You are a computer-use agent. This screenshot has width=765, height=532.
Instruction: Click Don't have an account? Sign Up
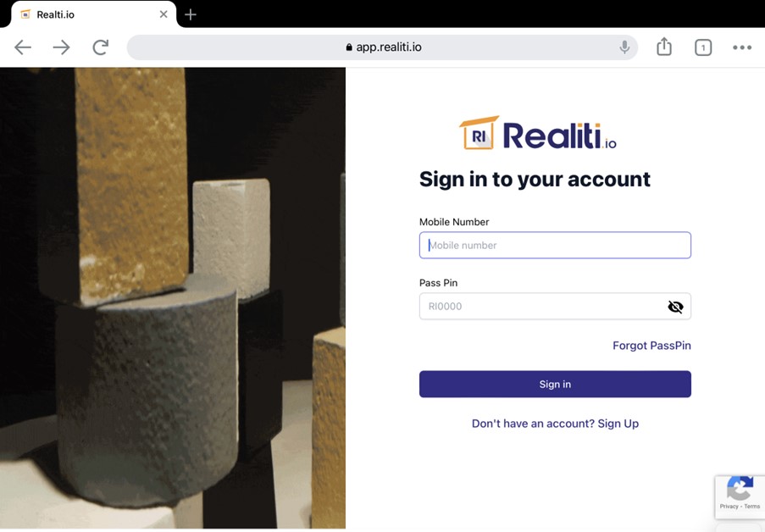pyautogui.click(x=555, y=424)
